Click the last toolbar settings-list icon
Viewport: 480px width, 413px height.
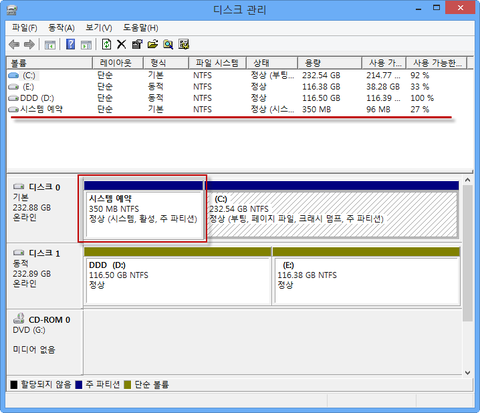[x=184, y=44]
